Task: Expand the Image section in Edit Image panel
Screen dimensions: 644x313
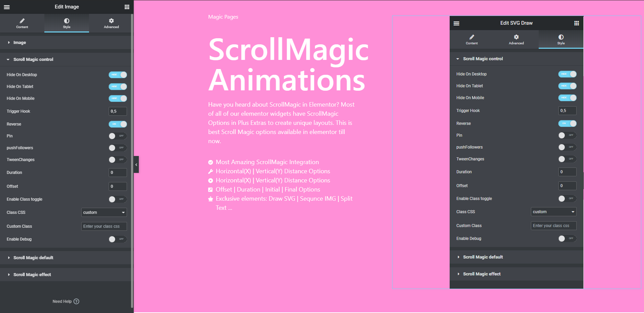Action: coord(66,43)
